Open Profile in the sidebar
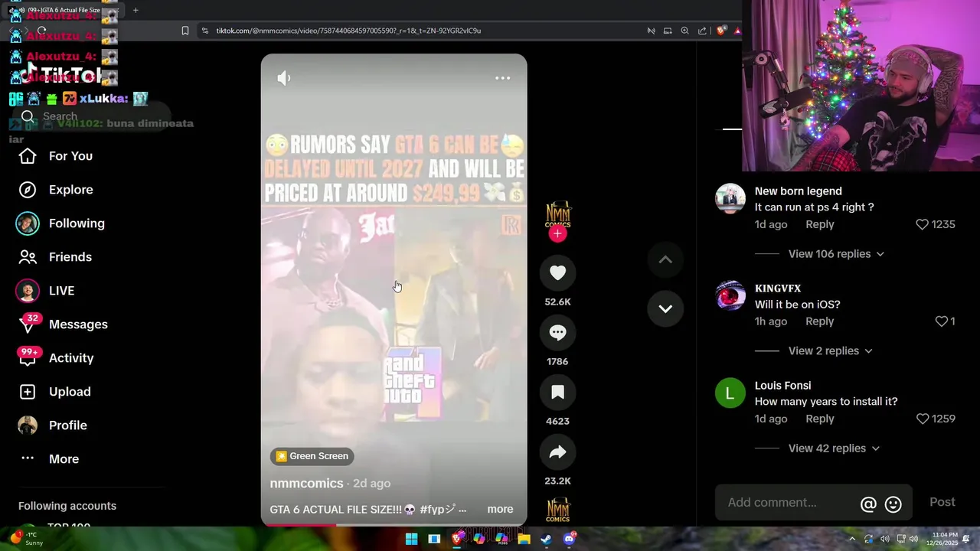 click(x=67, y=425)
